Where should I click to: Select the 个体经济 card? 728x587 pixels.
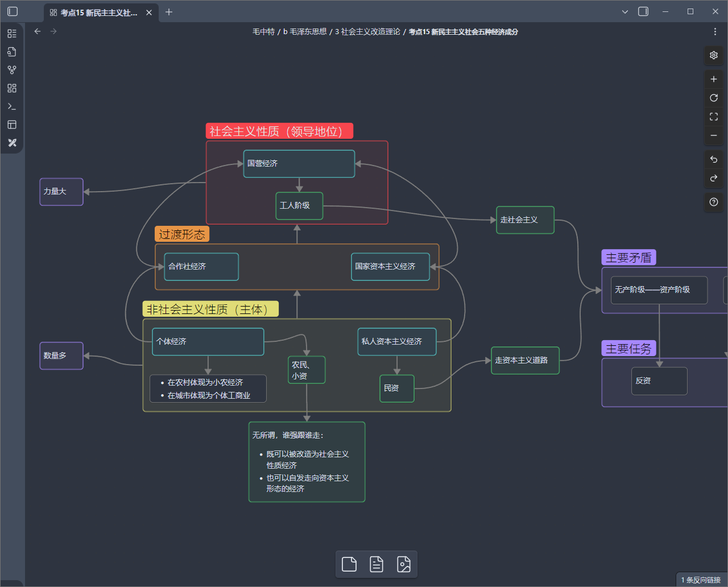point(208,342)
